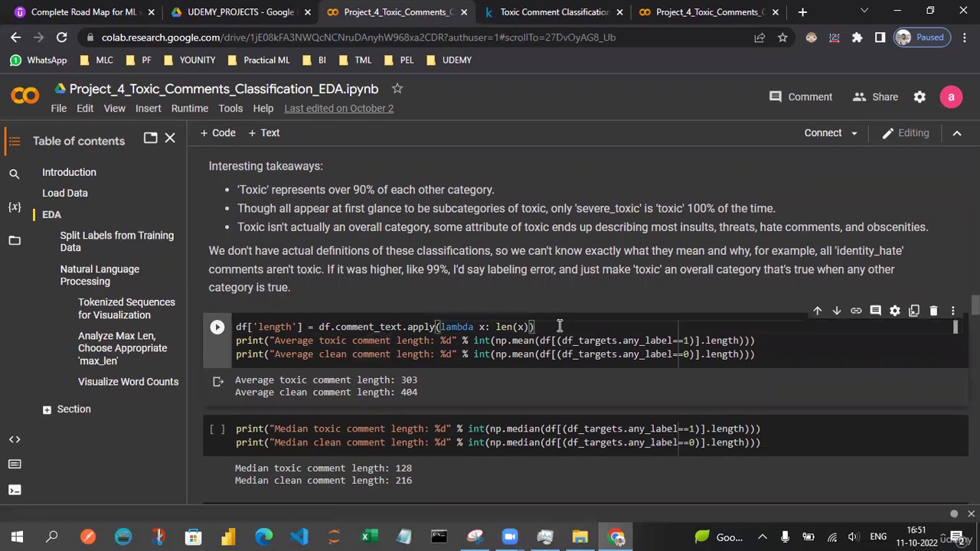Go to Natural Language Processing section

(x=100, y=275)
